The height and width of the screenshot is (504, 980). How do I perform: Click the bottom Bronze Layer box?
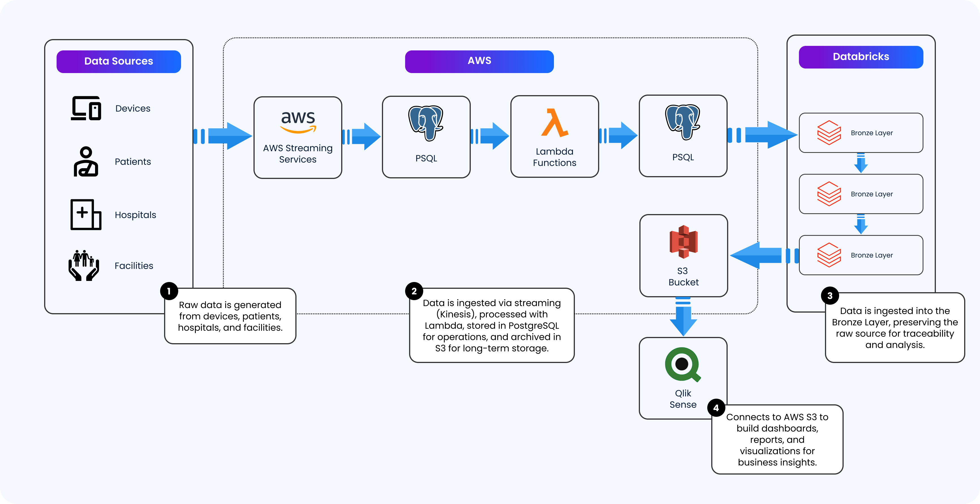pyautogui.click(x=861, y=255)
